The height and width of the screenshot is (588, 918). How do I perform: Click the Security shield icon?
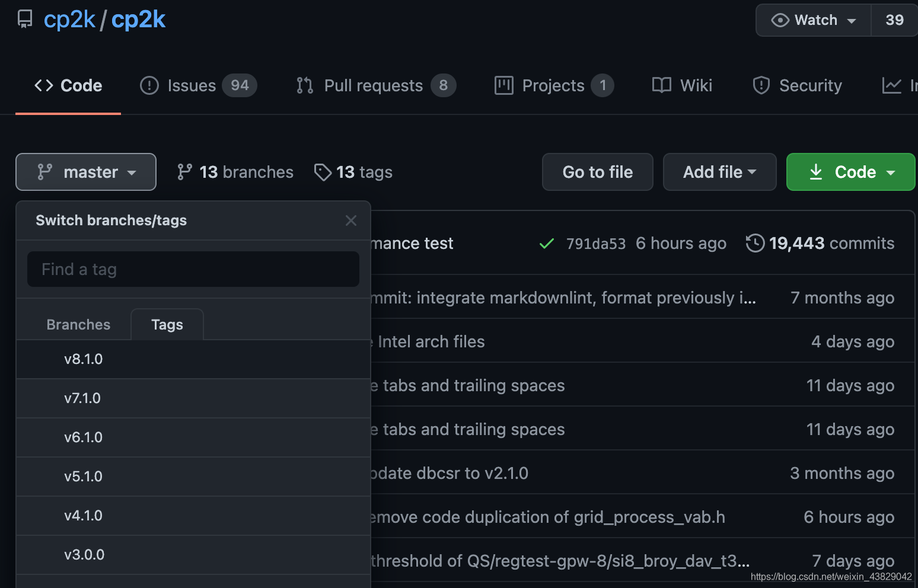[761, 85]
